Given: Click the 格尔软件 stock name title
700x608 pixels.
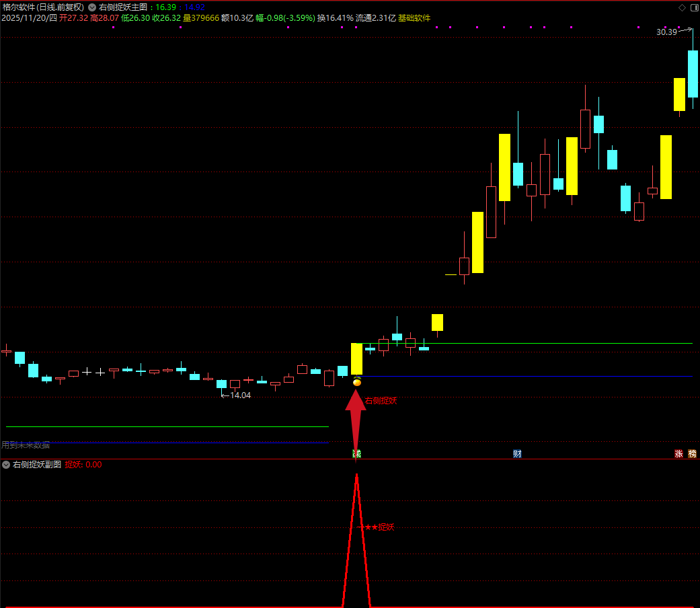Looking at the screenshot, I should point(19,7).
